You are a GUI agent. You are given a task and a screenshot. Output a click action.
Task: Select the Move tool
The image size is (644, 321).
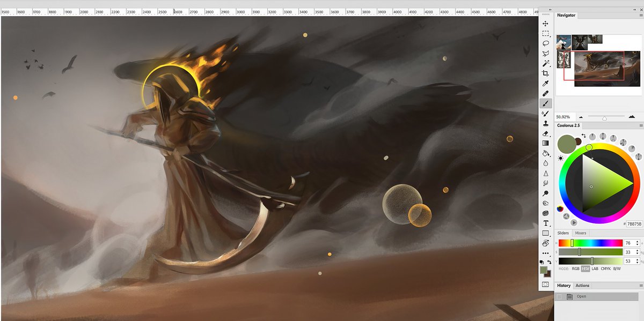[544, 23]
